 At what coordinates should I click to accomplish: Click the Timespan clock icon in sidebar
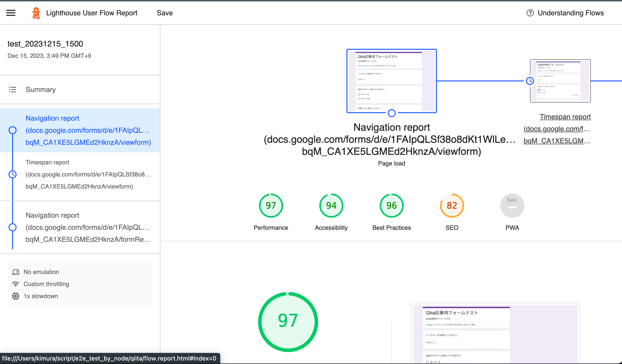tap(13, 174)
